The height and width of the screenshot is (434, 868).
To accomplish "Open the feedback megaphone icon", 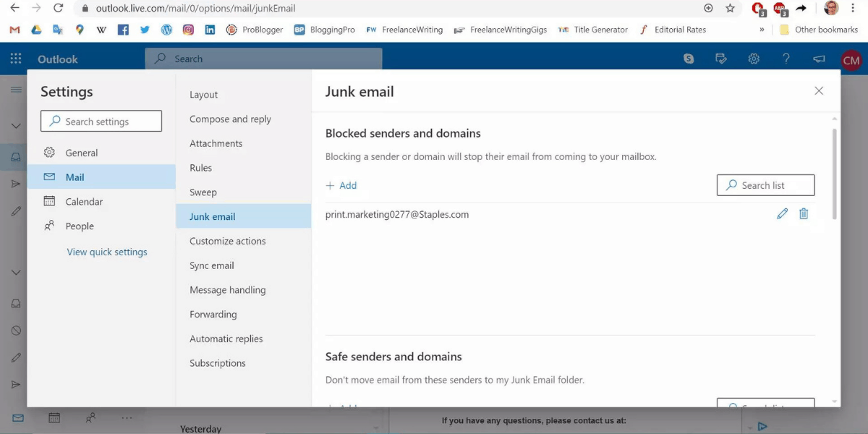I will click(x=818, y=59).
